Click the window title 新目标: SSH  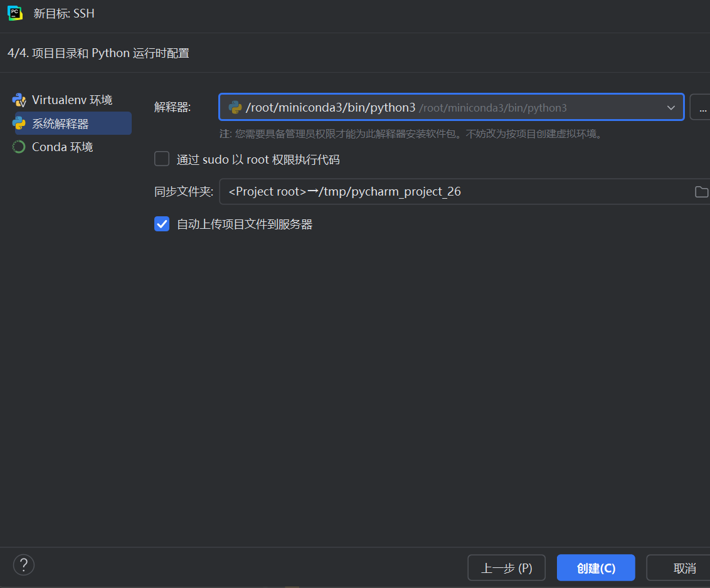click(64, 14)
